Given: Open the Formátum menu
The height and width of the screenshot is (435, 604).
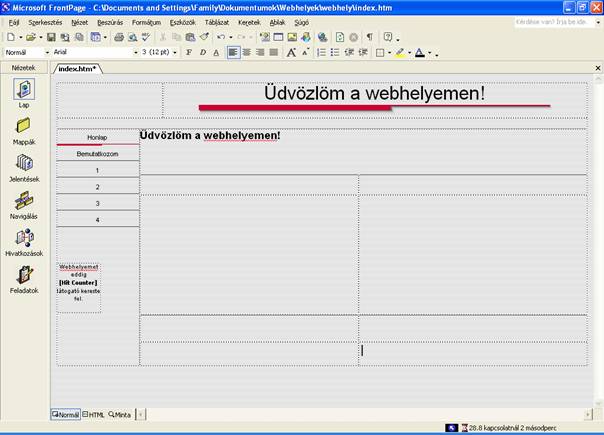Looking at the screenshot, I should tap(146, 21).
